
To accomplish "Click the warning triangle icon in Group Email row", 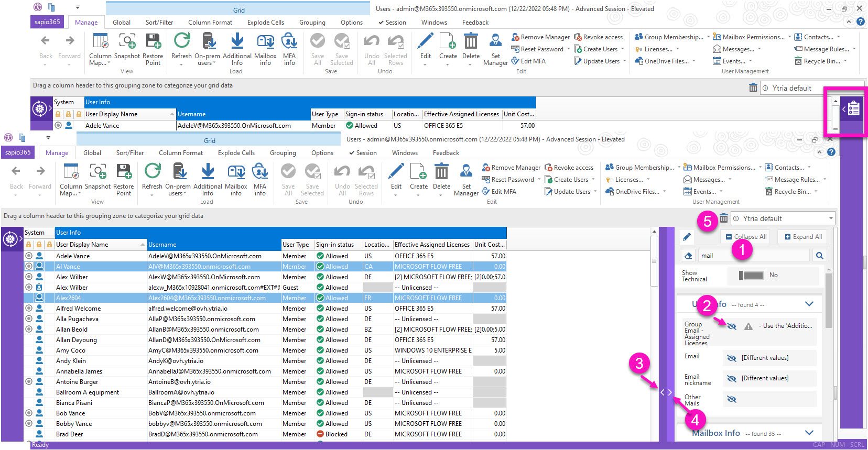I will (748, 326).
